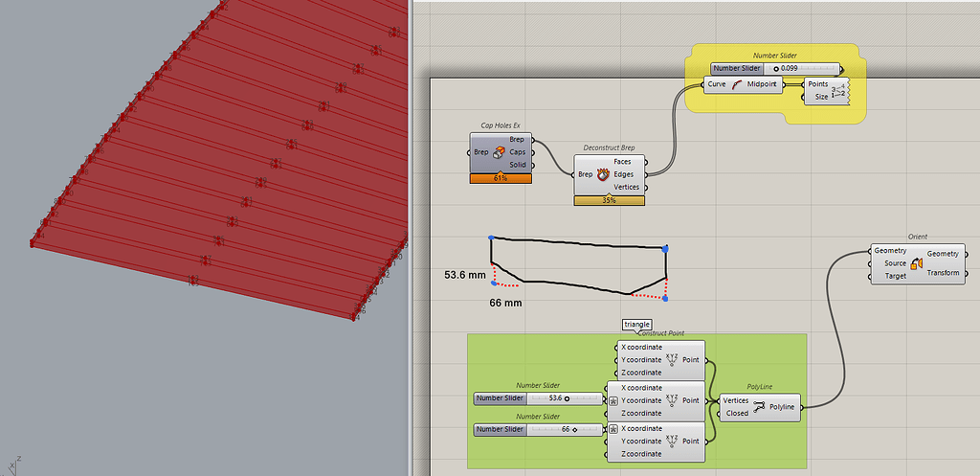980x476 pixels.
Task: Click the Vertices output of Deconstruct Brep
Action: click(x=627, y=187)
